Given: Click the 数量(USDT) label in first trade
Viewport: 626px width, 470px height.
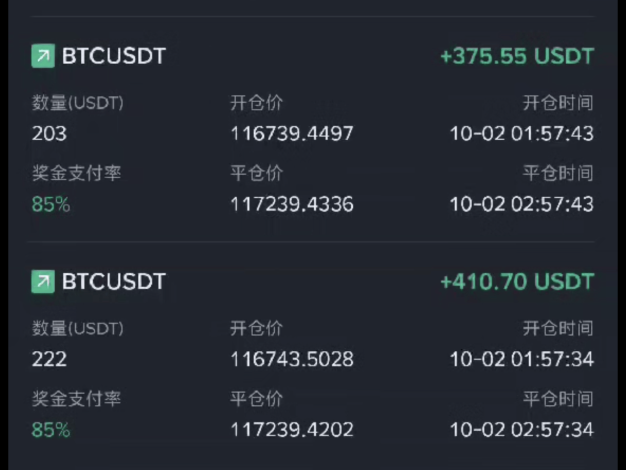Looking at the screenshot, I should click(77, 103).
